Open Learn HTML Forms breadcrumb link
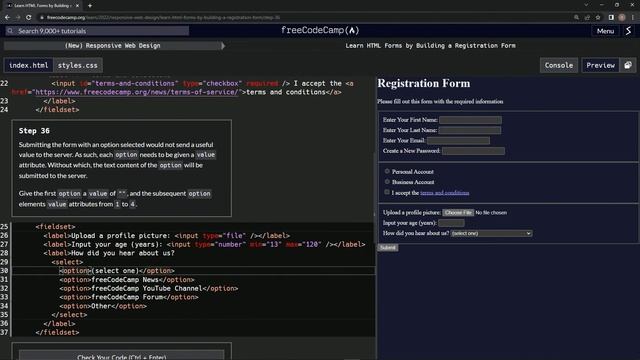 click(430, 46)
